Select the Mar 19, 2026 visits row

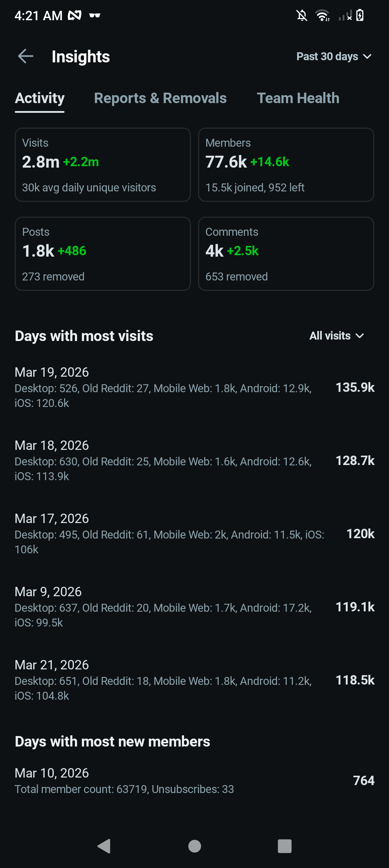[194, 387]
